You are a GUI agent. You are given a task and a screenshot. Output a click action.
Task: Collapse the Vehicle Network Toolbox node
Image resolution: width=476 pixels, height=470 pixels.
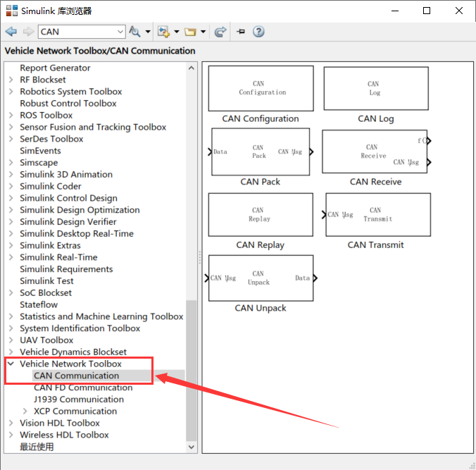click(11, 364)
